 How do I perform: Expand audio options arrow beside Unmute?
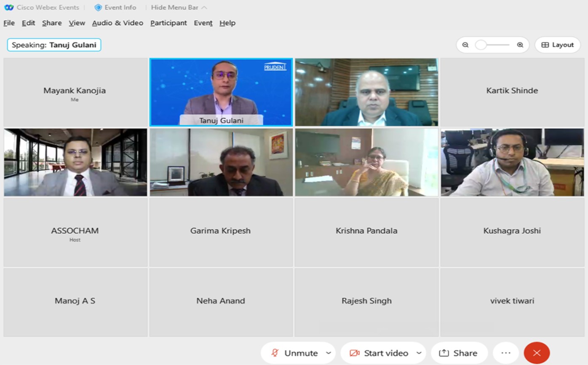[x=329, y=353]
